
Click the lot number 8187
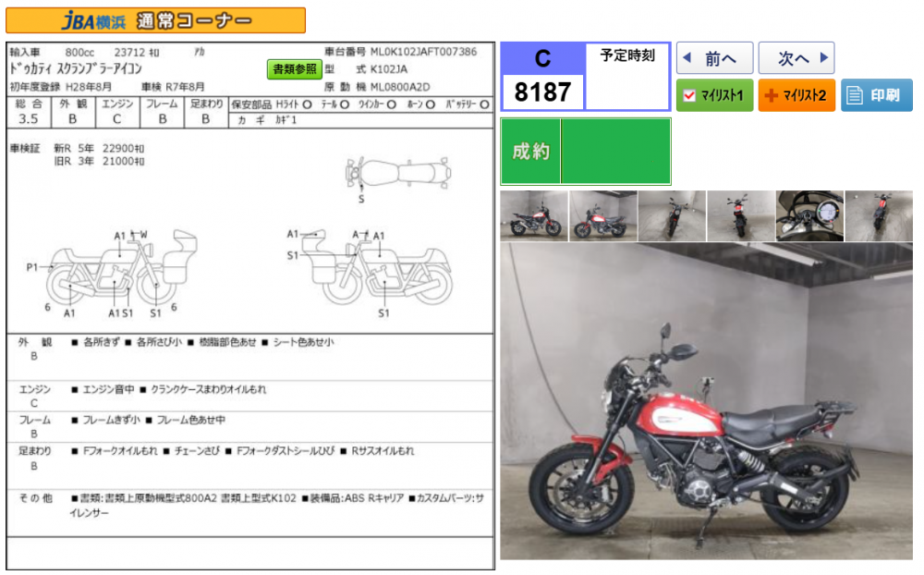(542, 92)
